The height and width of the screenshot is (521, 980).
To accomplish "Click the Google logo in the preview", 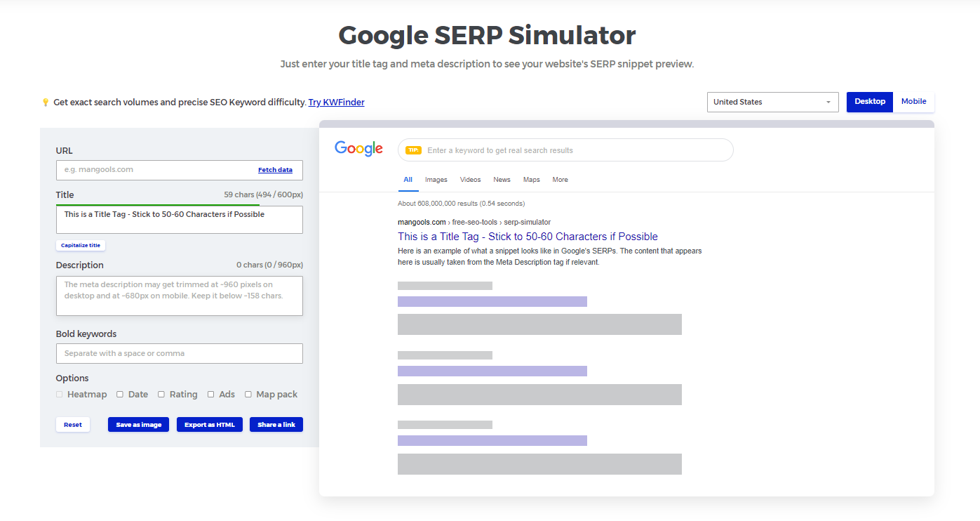I will tap(358, 148).
